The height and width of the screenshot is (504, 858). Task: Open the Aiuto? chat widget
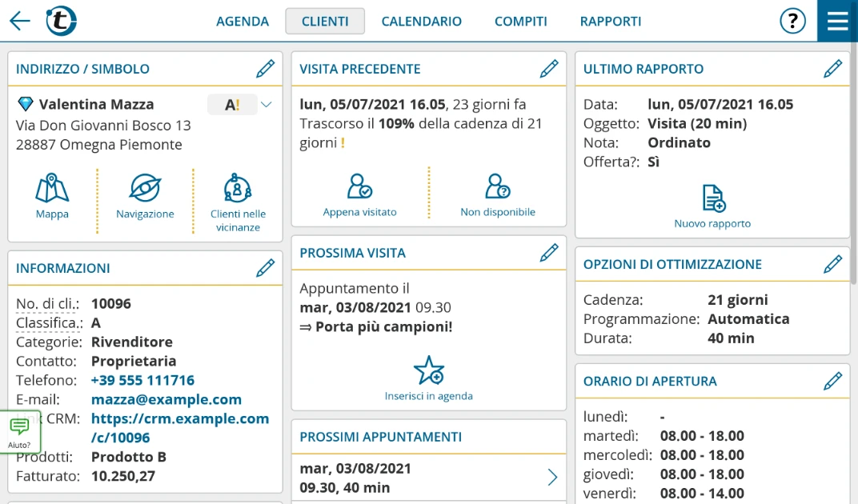coord(19,432)
